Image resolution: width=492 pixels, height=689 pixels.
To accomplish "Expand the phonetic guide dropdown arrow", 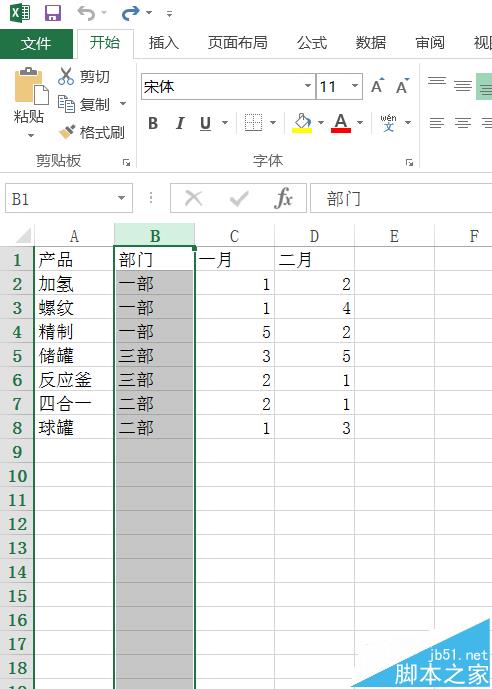I will point(408,123).
